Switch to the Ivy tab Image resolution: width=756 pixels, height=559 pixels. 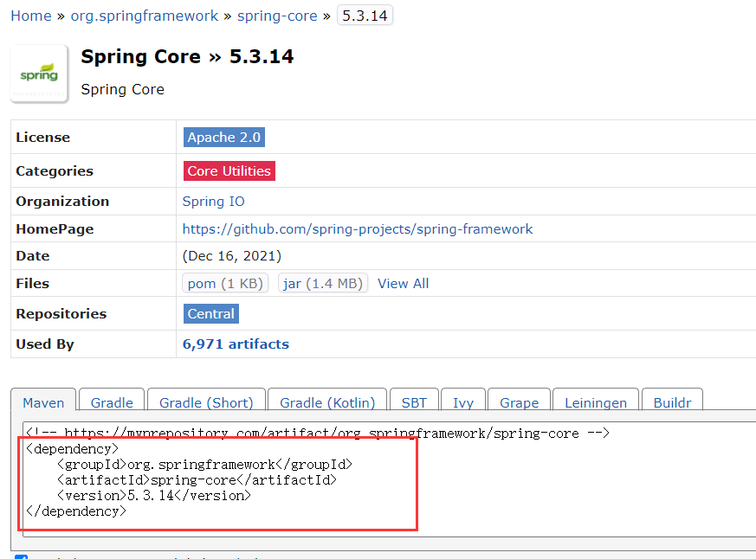point(463,400)
